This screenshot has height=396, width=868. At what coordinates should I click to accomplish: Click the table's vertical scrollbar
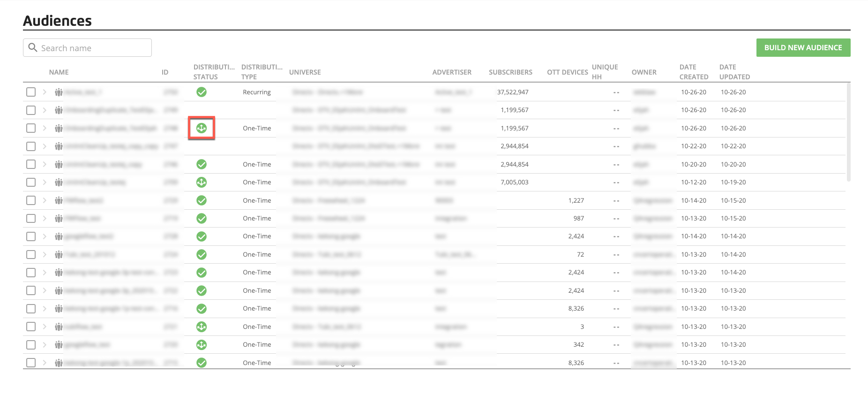[x=848, y=132]
